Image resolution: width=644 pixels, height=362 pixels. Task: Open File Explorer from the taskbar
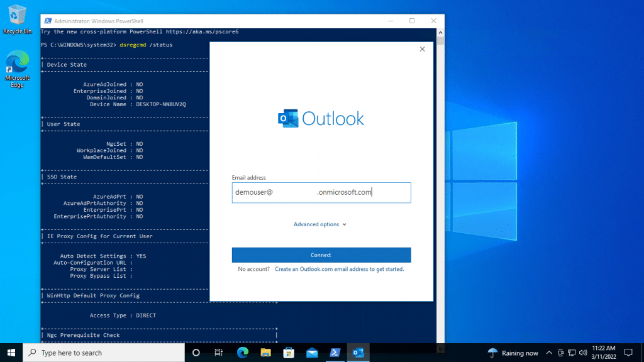click(x=266, y=353)
